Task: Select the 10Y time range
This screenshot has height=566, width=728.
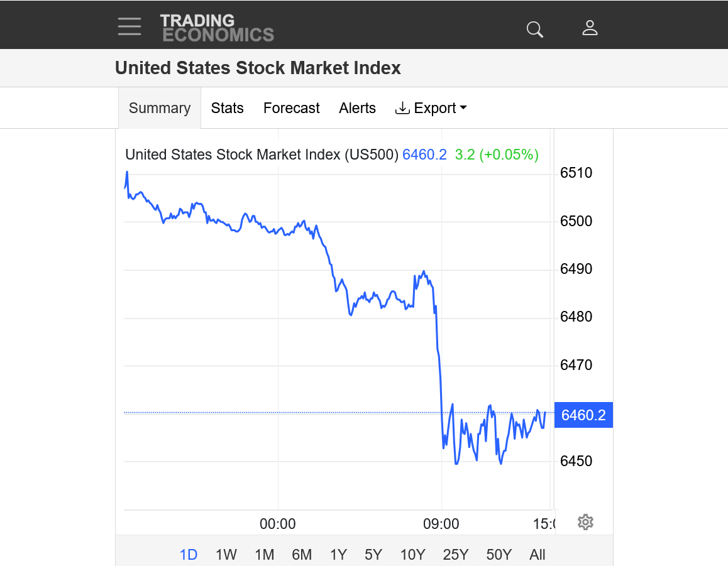Action: point(412,555)
